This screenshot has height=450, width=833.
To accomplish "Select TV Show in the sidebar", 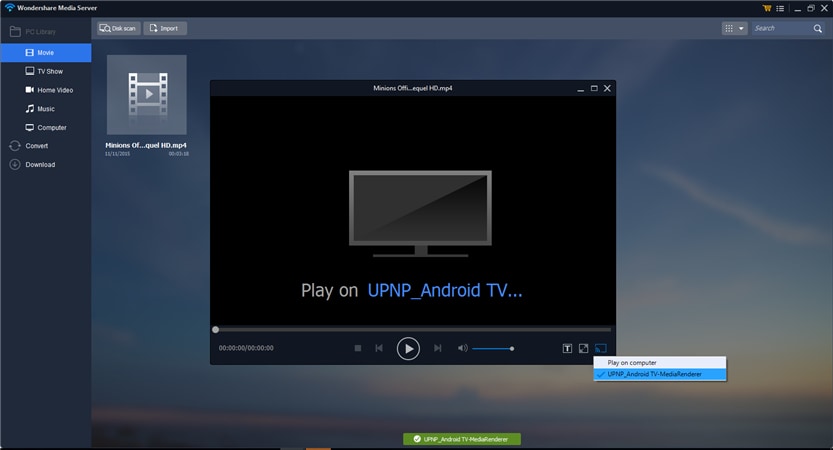I will (46, 71).
